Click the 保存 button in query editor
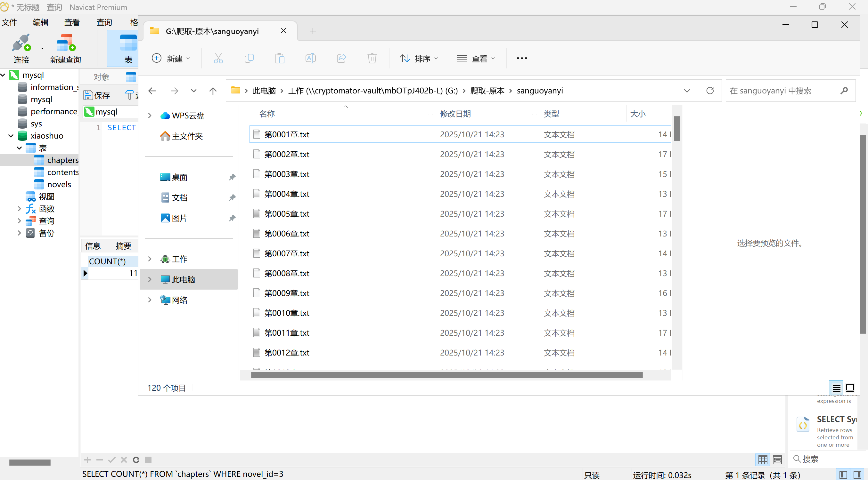This screenshot has width=868, height=480. click(x=97, y=95)
